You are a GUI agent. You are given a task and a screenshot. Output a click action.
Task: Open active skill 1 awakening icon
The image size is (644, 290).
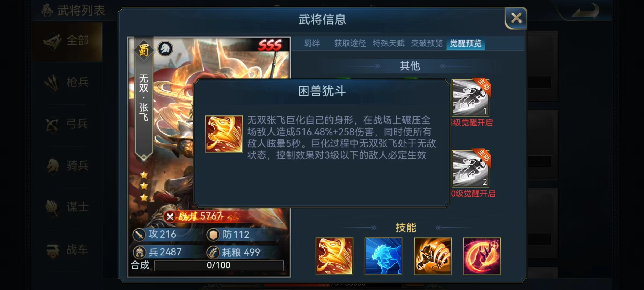click(470, 98)
